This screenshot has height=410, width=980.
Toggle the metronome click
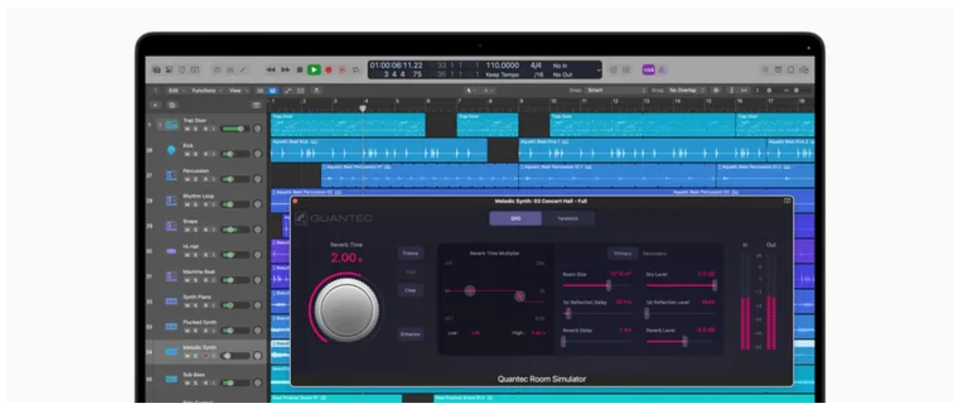coord(662,70)
